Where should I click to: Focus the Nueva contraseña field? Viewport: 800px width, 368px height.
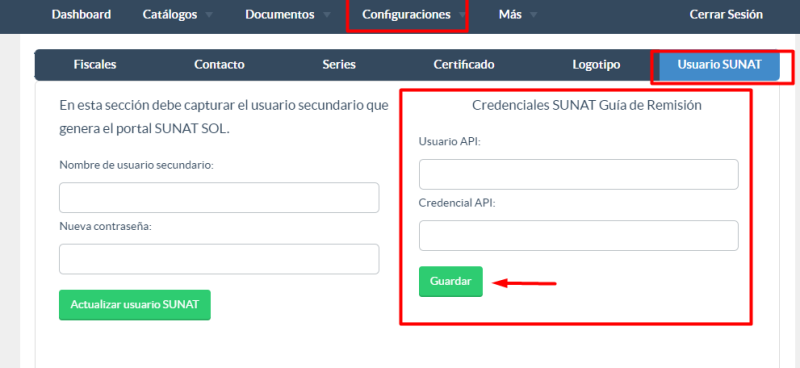[219, 259]
